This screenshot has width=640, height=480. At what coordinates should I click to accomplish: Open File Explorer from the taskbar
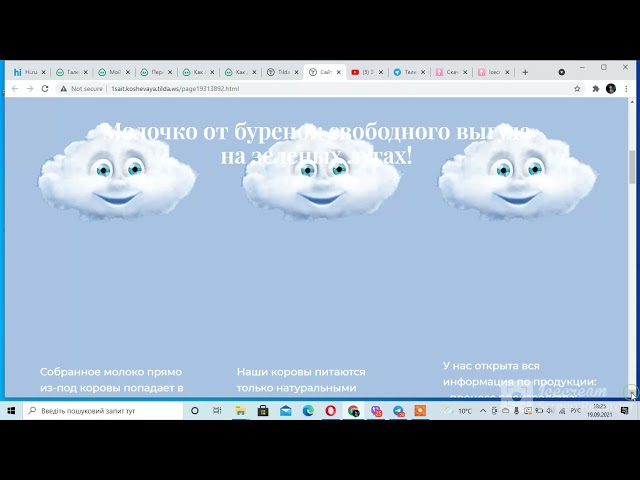[x=240, y=411]
